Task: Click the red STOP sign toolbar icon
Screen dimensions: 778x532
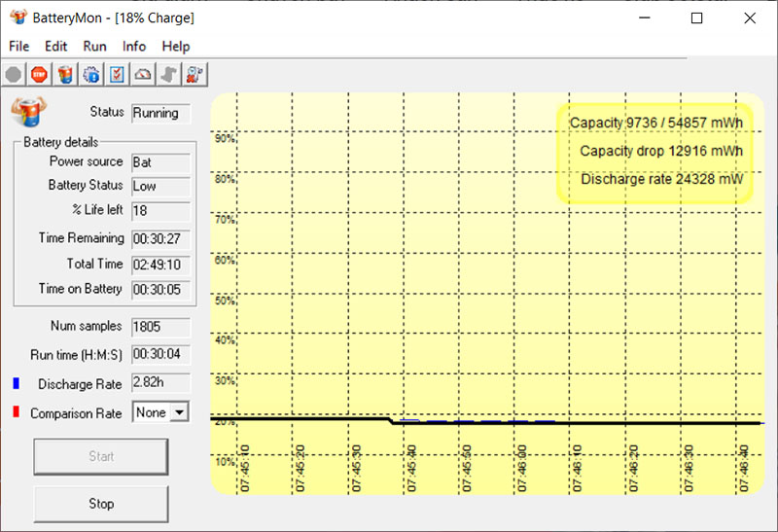Action: coord(39,75)
